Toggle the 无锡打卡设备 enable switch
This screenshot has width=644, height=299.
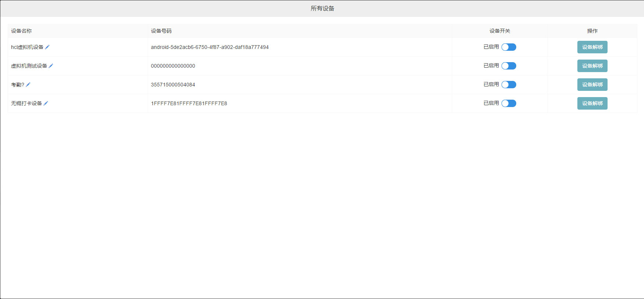point(508,103)
